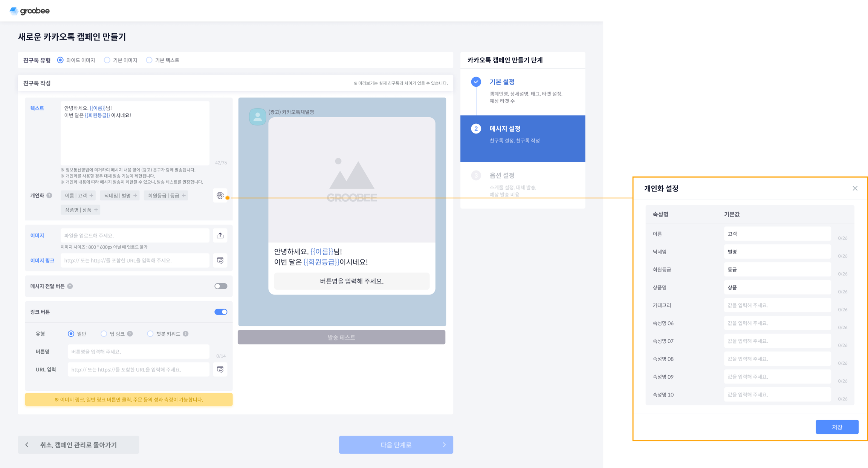The height and width of the screenshot is (468, 868).
Task: Click URL input check icon
Action: click(220, 369)
